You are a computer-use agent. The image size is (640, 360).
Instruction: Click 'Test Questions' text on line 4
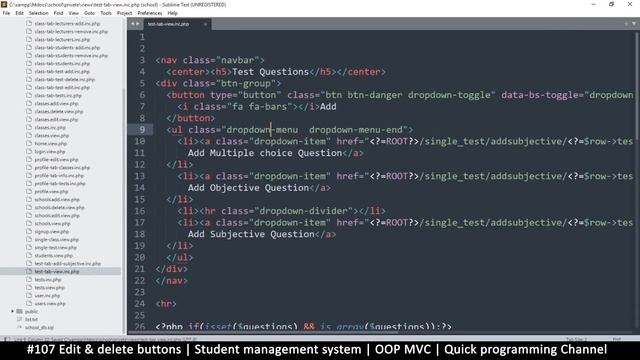tap(271, 72)
